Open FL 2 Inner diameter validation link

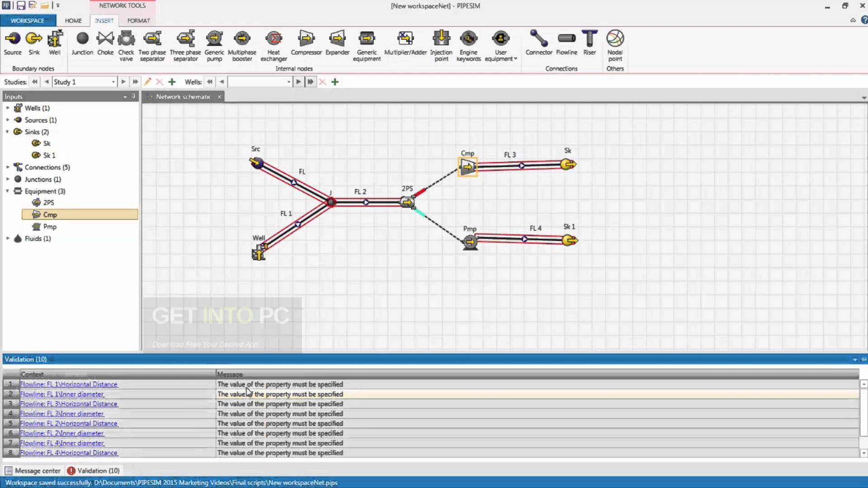[62, 433]
